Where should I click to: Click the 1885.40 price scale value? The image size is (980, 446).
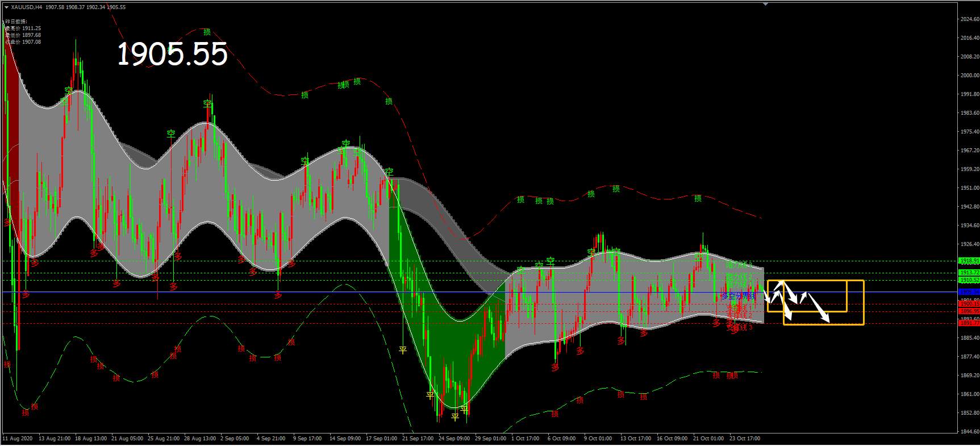[x=970, y=338]
